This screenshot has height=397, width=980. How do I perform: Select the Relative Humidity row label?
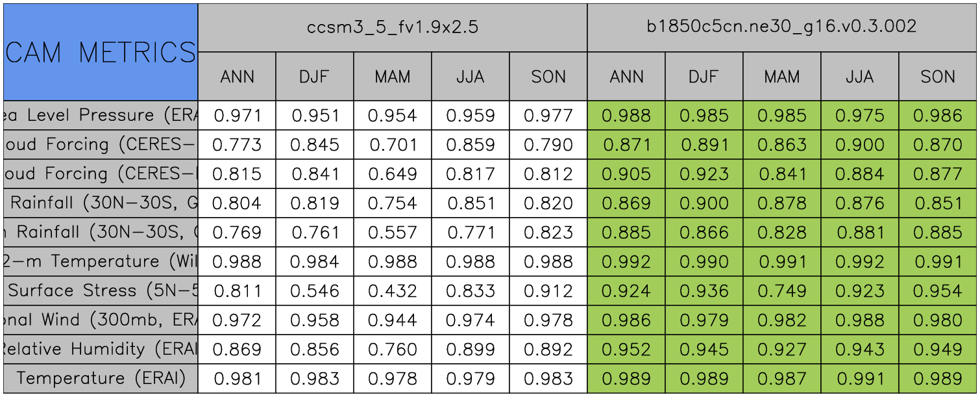pyautogui.click(x=101, y=349)
